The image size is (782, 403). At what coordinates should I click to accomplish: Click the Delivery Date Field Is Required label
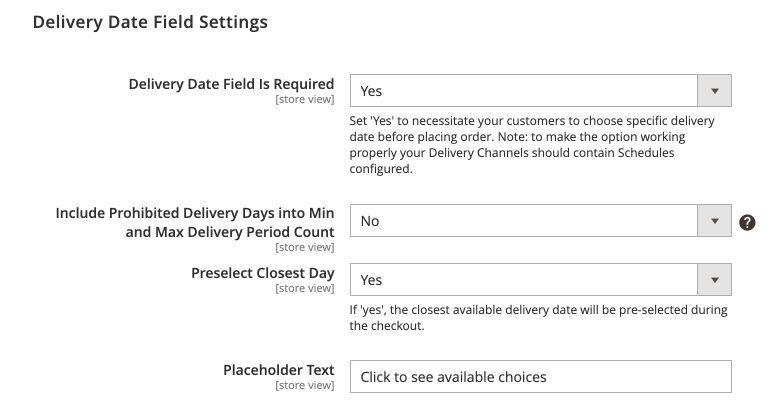coord(231,84)
